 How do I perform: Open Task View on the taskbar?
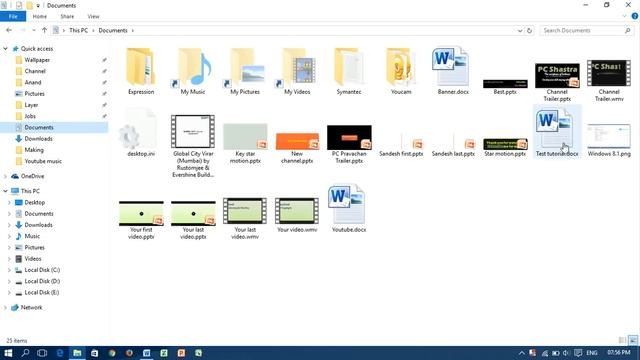point(42,353)
